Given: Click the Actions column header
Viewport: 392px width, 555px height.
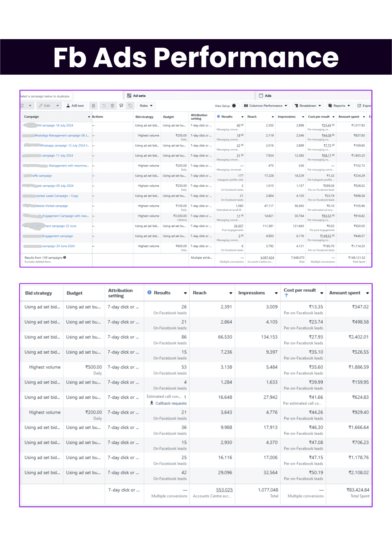Looking at the screenshot, I should 98,117.
